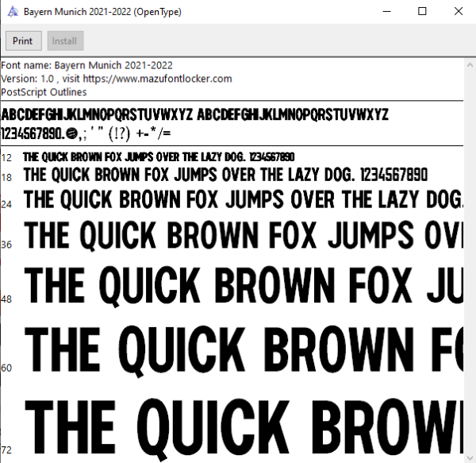Screen dimensions: 476x463
Task: Click the scrollbar up arrow
Action: [470, 64]
